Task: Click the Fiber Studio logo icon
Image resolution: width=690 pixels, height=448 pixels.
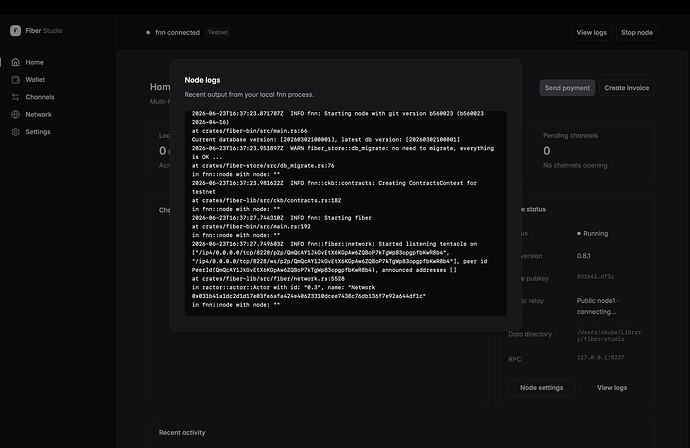Action: click(15, 30)
